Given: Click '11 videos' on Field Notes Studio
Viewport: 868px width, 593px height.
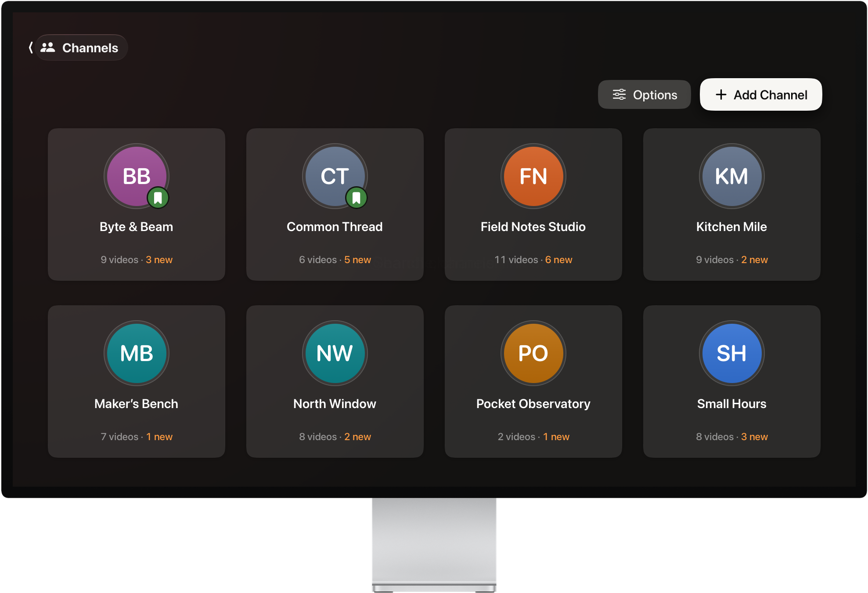Looking at the screenshot, I should pos(516,260).
